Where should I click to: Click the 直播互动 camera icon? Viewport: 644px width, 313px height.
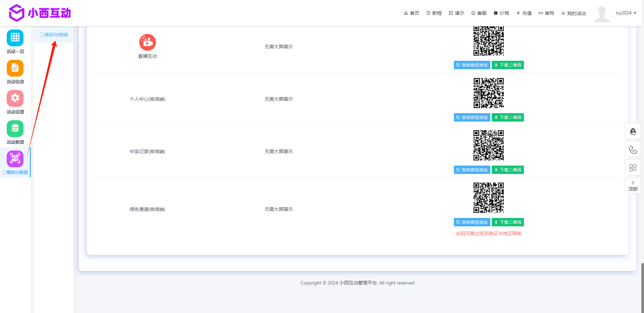pyautogui.click(x=148, y=42)
